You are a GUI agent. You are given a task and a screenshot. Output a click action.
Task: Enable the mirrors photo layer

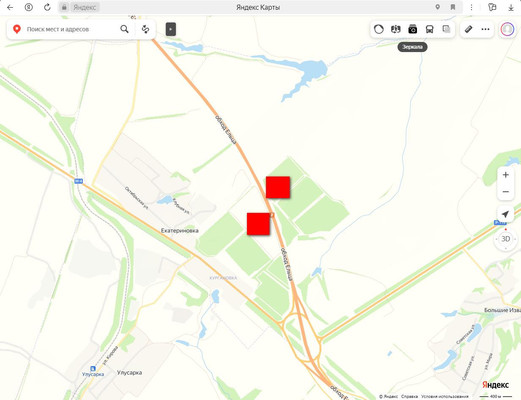coord(413,29)
